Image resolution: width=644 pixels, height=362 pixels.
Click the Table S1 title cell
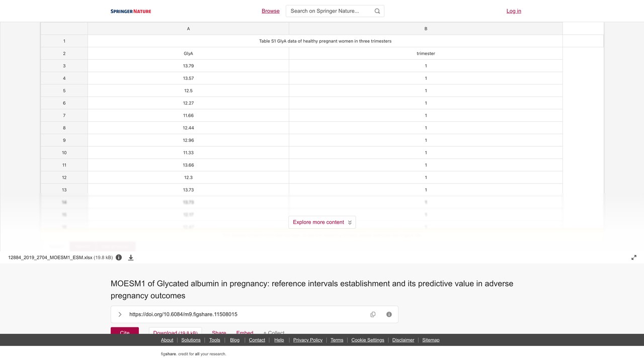pos(325,41)
